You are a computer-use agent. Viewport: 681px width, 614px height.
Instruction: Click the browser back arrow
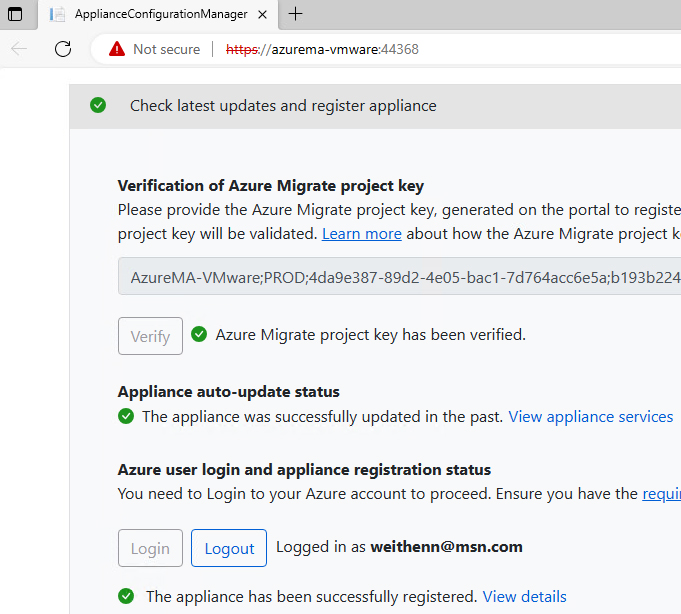(x=20, y=49)
